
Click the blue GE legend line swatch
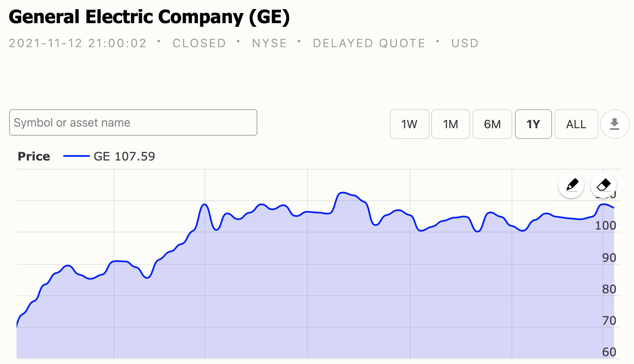77,156
